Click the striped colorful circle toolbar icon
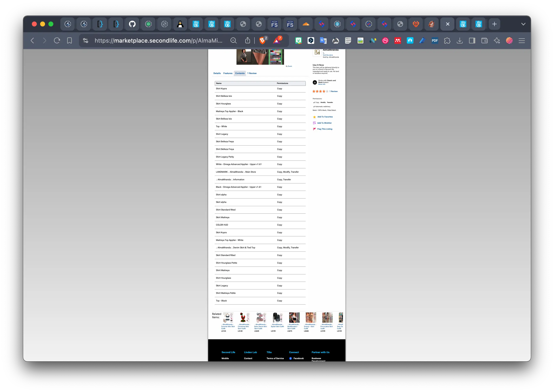 (x=509, y=41)
